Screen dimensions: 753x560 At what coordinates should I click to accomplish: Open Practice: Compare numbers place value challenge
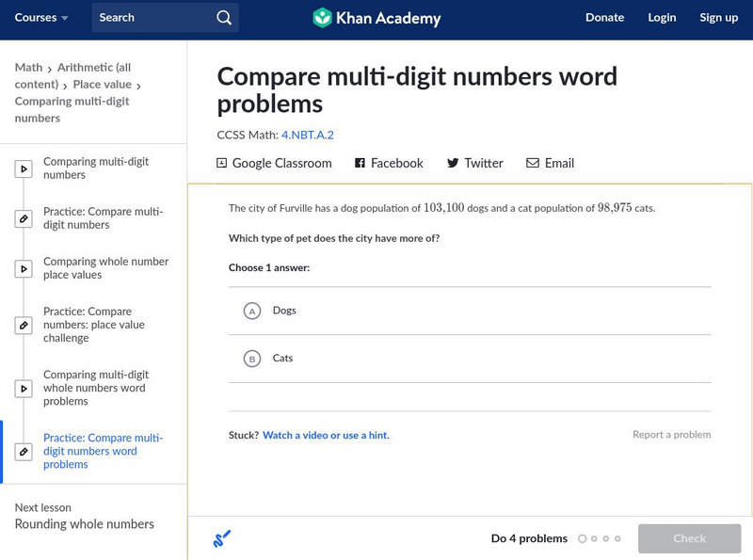pyautogui.click(x=24, y=325)
